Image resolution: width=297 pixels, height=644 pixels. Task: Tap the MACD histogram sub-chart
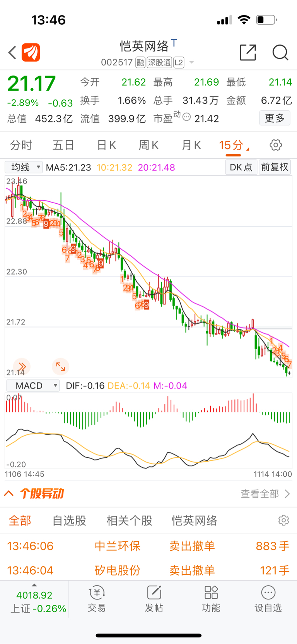[x=148, y=430]
